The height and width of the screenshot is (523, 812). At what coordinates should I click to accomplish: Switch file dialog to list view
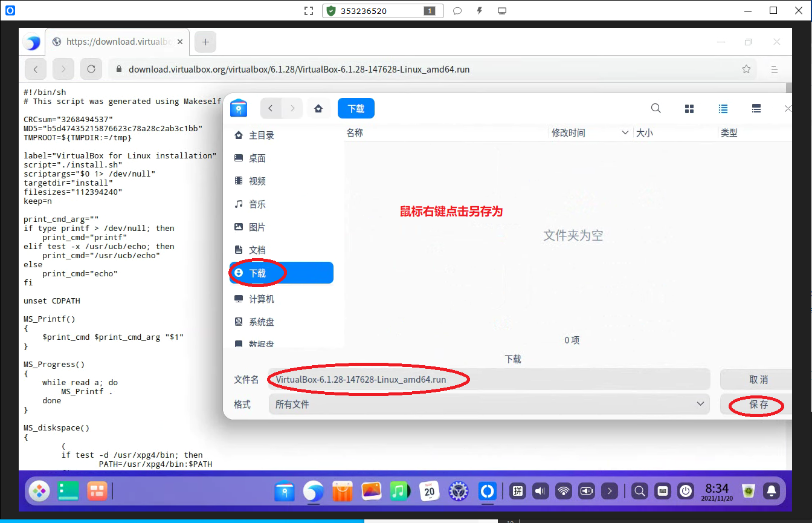[723, 109]
